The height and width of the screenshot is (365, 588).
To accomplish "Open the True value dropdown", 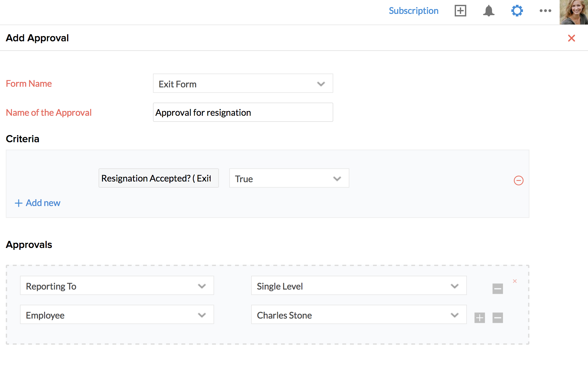I will click(x=289, y=178).
